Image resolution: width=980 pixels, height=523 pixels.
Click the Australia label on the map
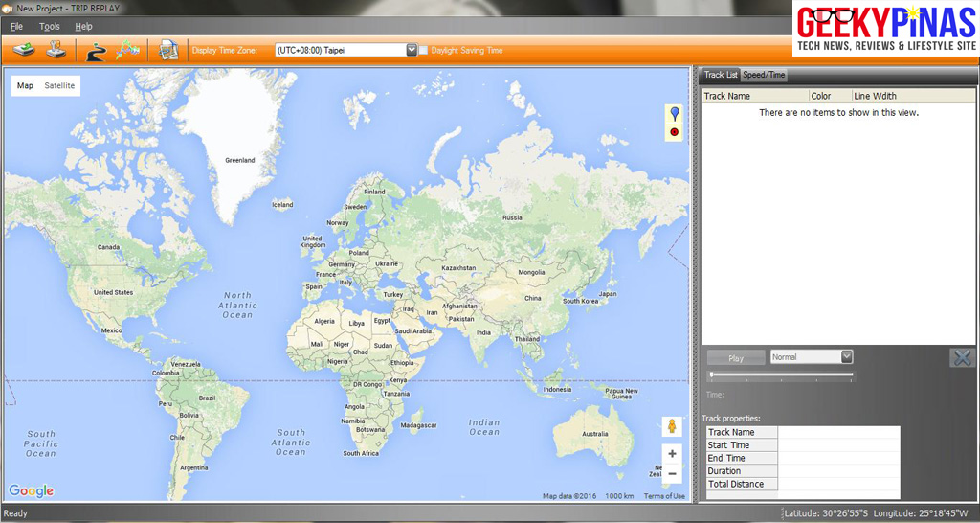point(595,434)
